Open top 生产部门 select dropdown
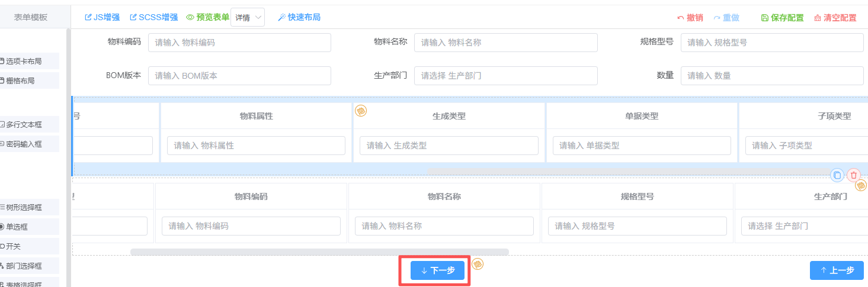 pos(505,76)
